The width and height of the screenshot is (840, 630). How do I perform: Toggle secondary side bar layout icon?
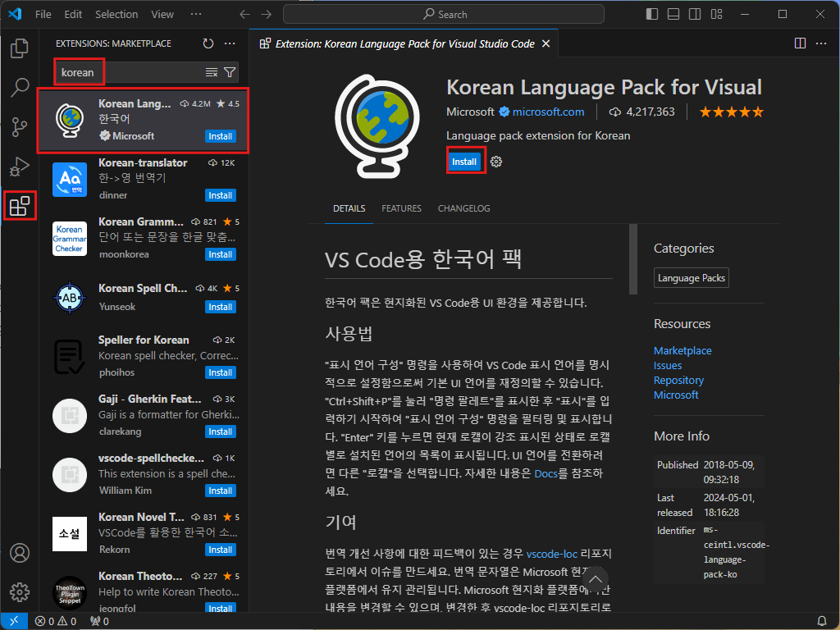pos(695,15)
